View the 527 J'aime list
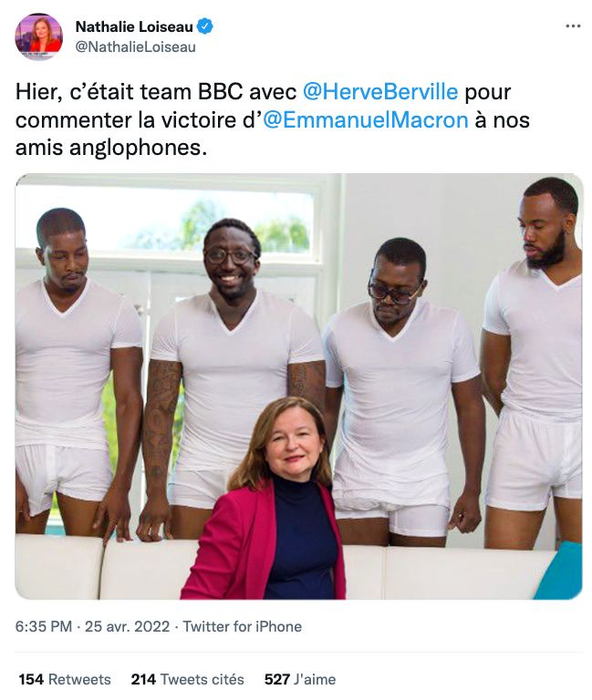This screenshot has width=592, height=700. (x=300, y=679)
